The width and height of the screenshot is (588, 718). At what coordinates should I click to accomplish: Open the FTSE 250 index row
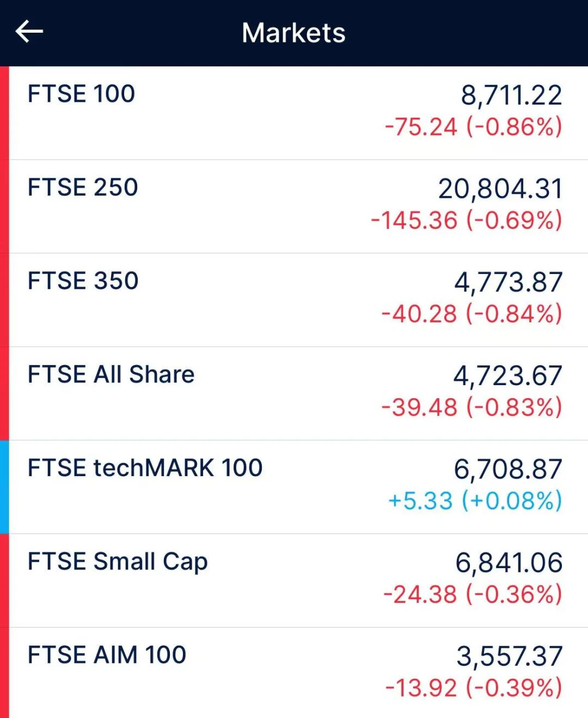294,206
